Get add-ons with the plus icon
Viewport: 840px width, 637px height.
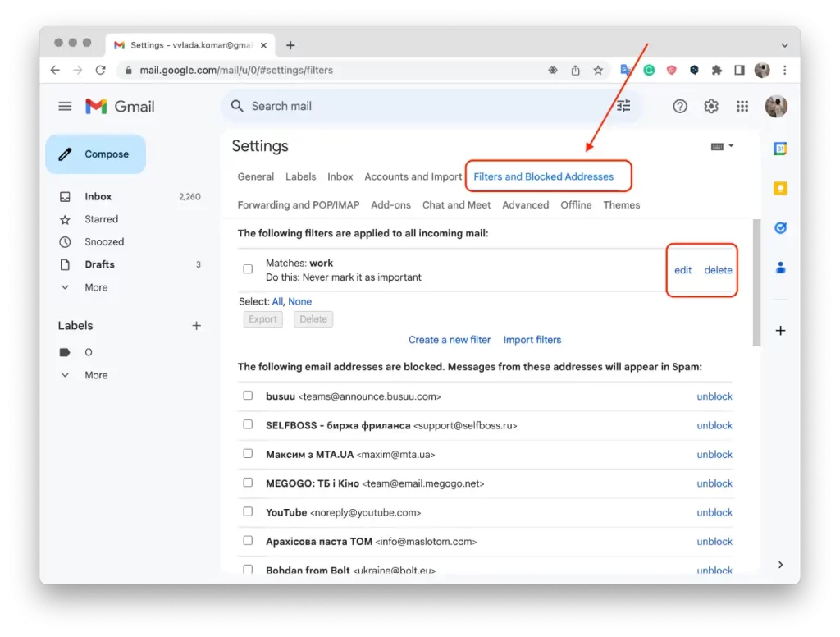tap(781, 330)
